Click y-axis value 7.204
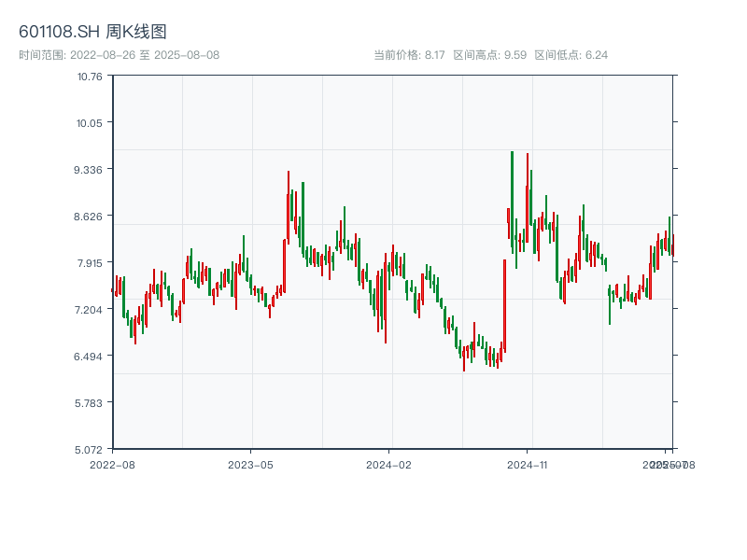 click(x=88, y=310)
